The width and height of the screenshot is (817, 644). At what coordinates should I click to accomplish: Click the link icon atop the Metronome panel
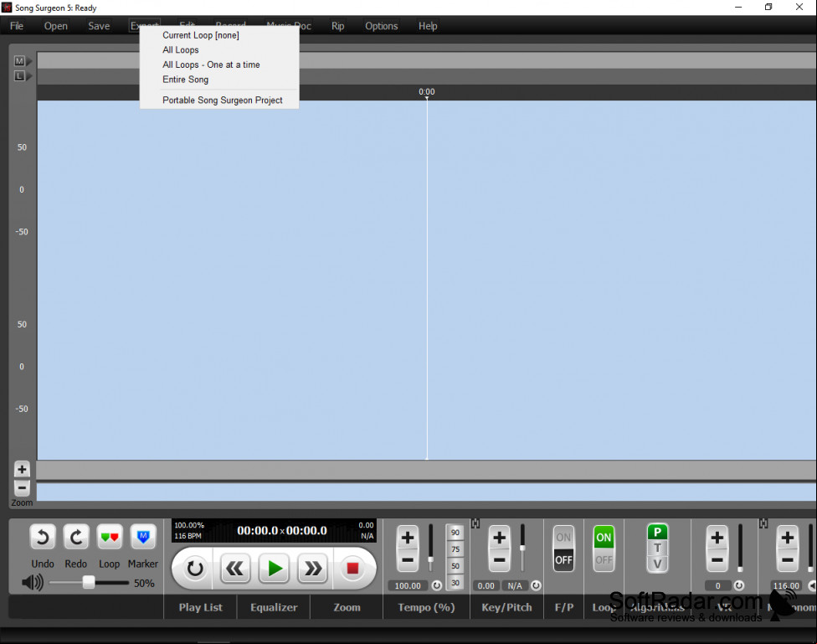763,523
